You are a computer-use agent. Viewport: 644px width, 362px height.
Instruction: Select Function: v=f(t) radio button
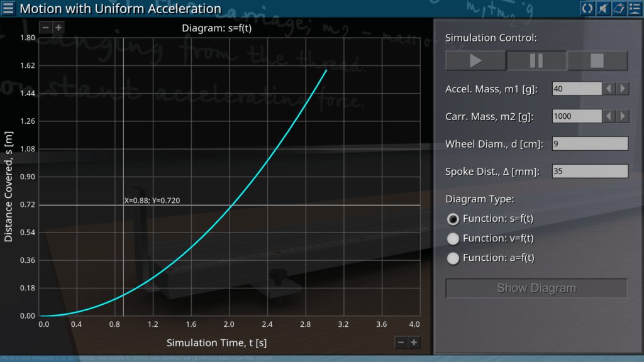tap(452, 238)
